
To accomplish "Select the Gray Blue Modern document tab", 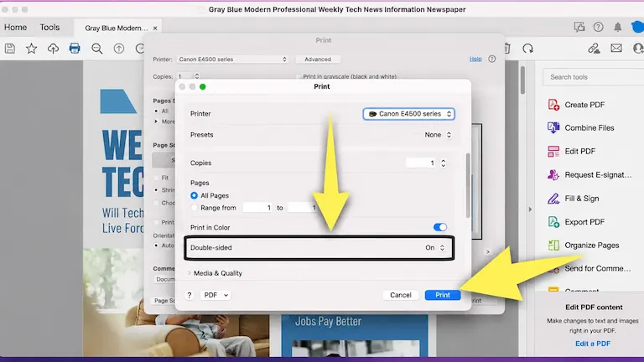I will click(117, 28).
